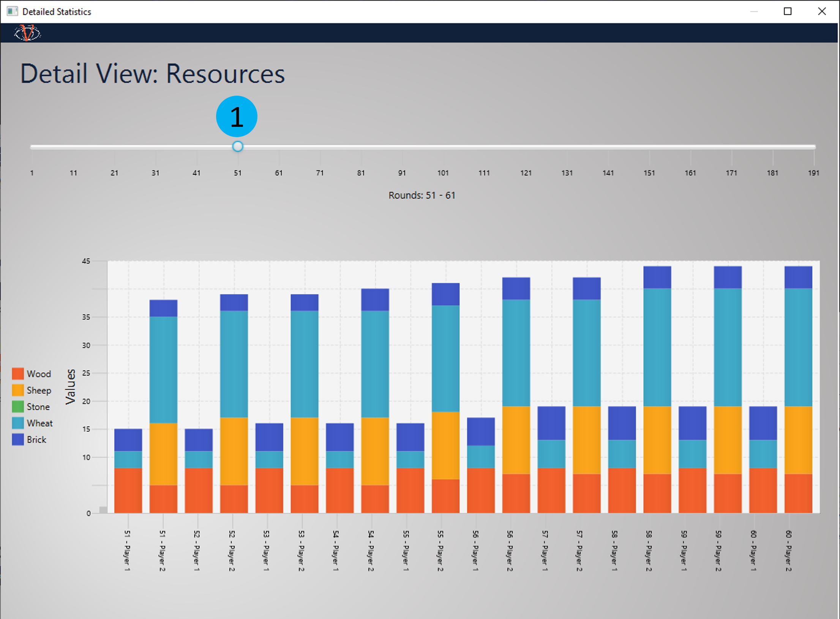Click the slider tick label 101

click(443, 173)
